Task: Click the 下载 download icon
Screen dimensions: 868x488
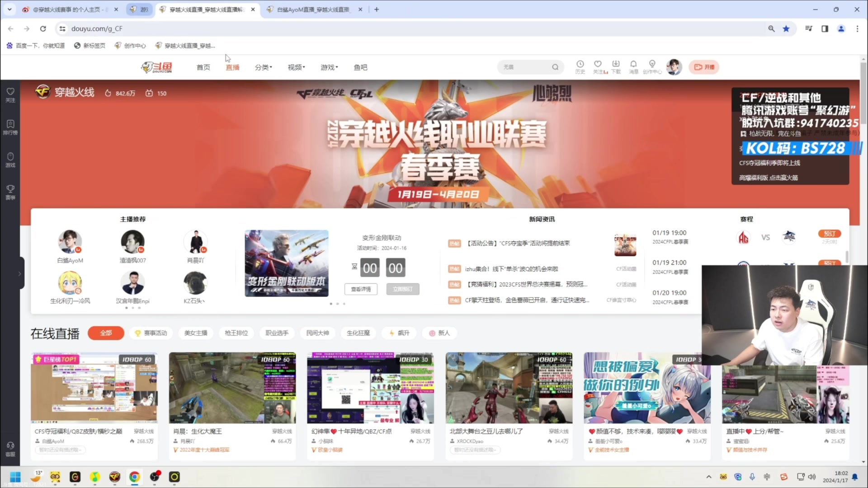Action: point(616,66)
